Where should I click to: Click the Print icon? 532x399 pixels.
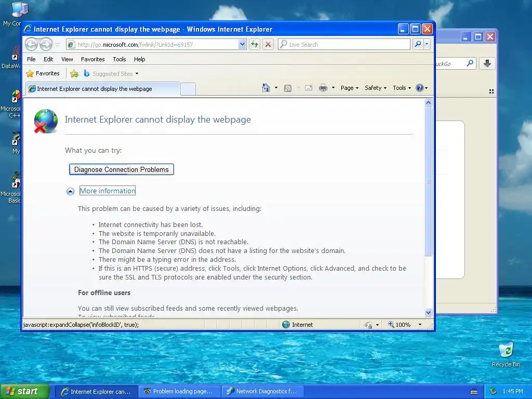323,88
